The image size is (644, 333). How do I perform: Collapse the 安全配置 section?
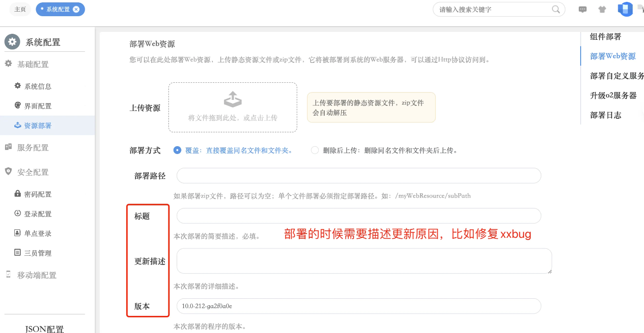tap(32, 172)
